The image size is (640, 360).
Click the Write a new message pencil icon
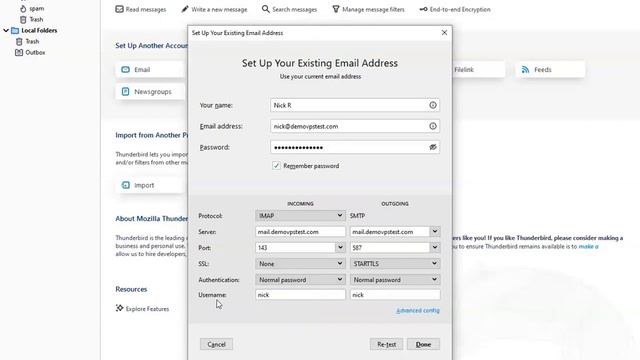pos(185,9)
